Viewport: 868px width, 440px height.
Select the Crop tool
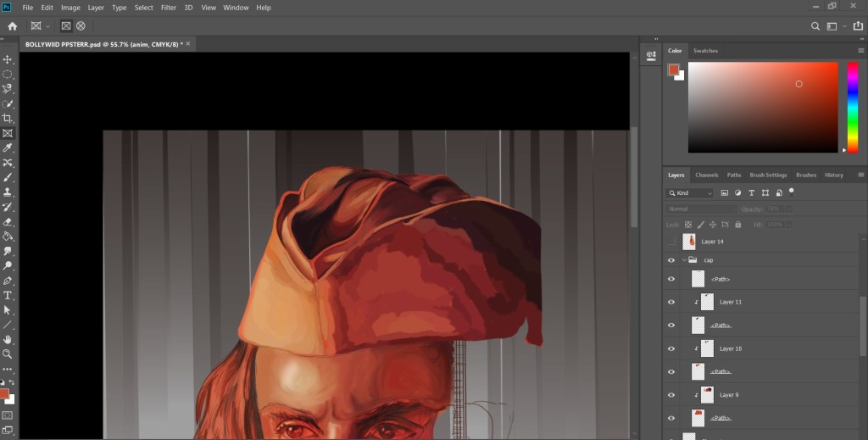click(8, 119)
